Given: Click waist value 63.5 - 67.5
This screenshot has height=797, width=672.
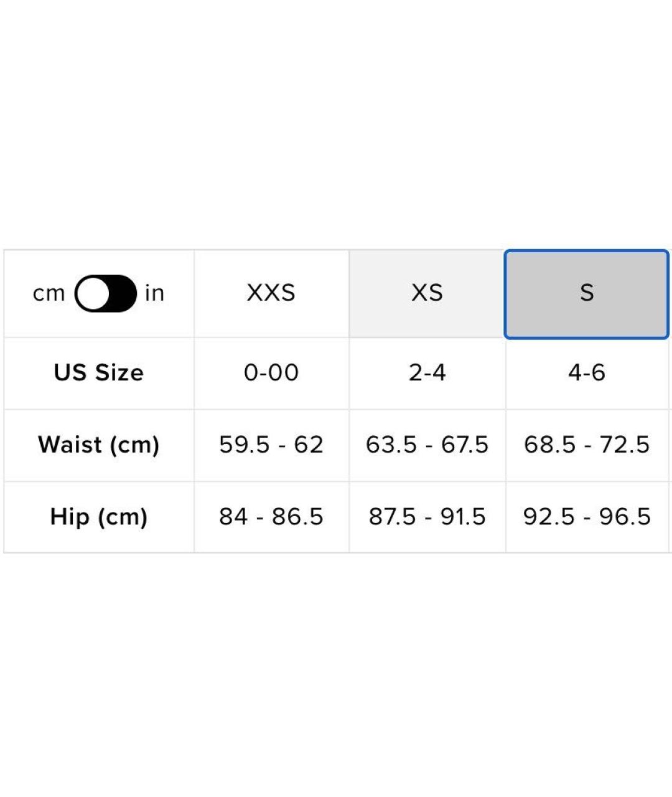Looking at the screenshot, I should click(x=427, y=445).
